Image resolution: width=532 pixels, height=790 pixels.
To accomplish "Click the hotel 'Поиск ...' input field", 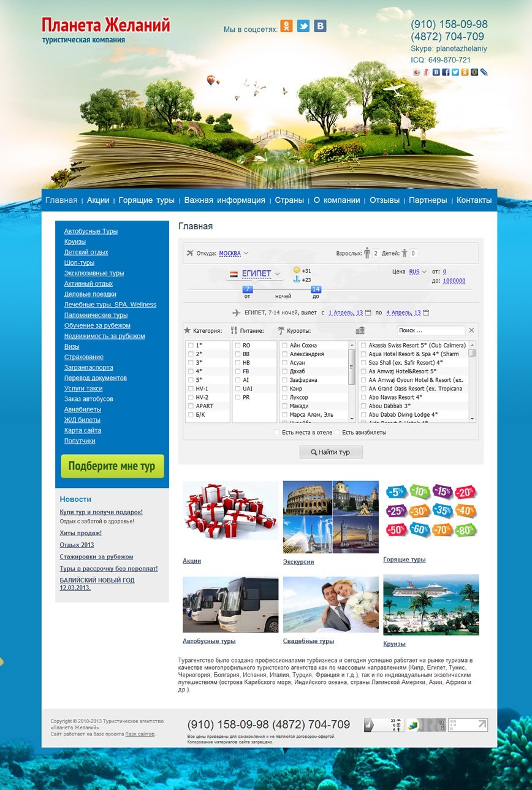I will 430,330.
